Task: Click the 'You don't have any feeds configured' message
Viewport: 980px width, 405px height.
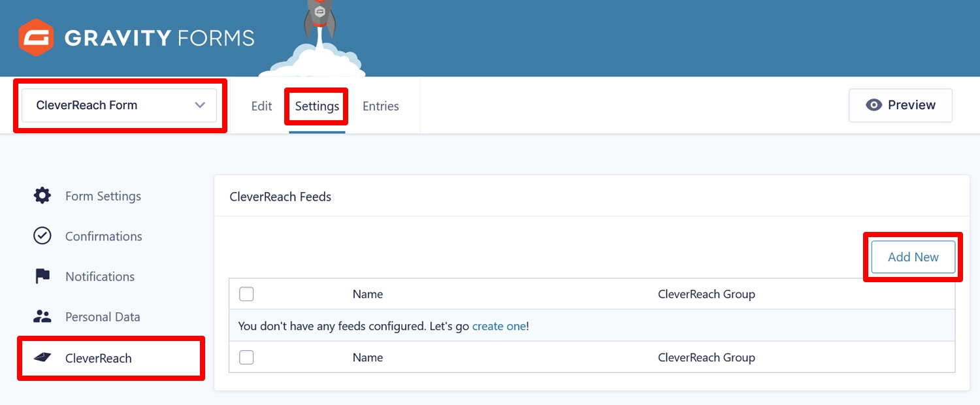Action: 384,325
